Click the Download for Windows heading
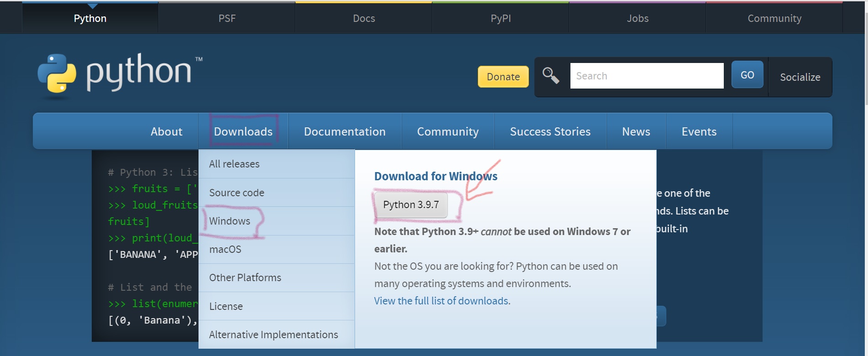Image resolution: width=868 pixels, height=356 pixels. click(x=436, y=176)
